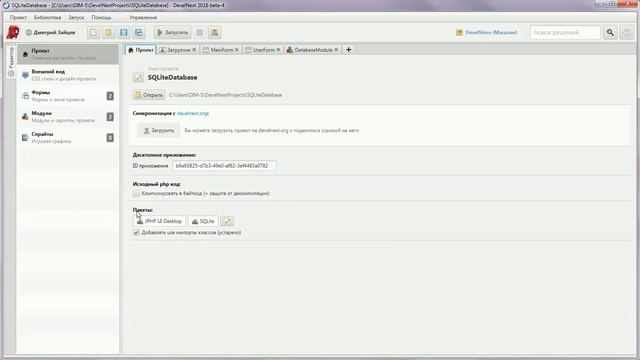Viewport: 640px width, 360px height.
Task: Select Формы in the sidebar
Action: click(68, 96)
